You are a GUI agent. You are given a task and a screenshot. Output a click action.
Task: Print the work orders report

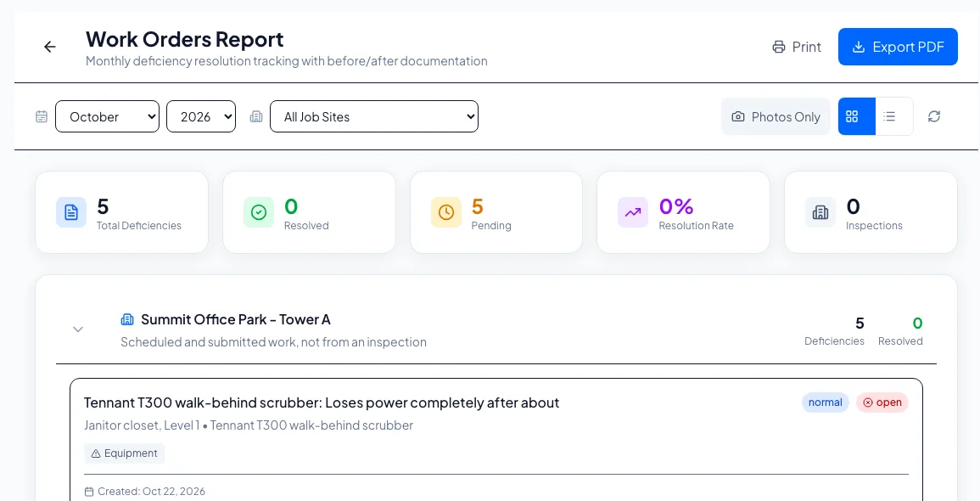pyautogui.click(x=797, y=47)
